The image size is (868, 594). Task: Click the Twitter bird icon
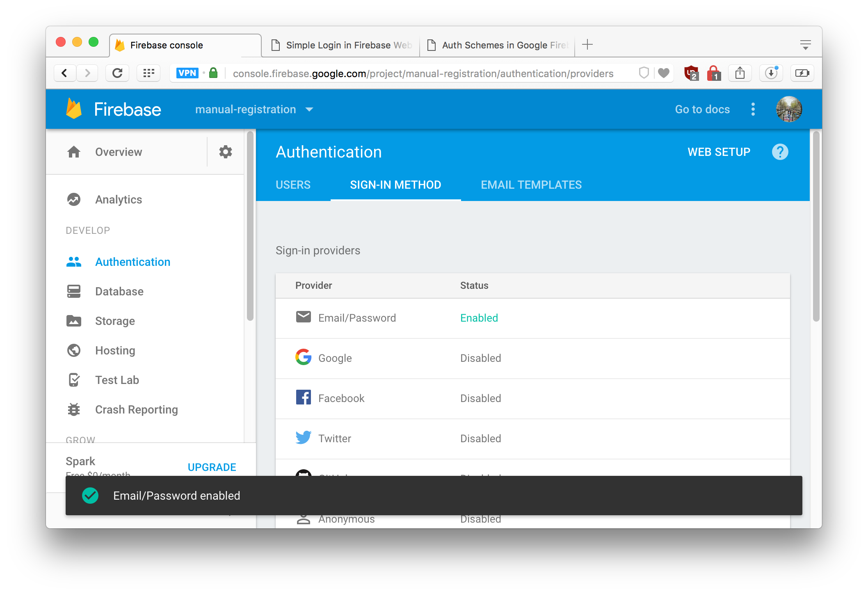coord(304,437)
